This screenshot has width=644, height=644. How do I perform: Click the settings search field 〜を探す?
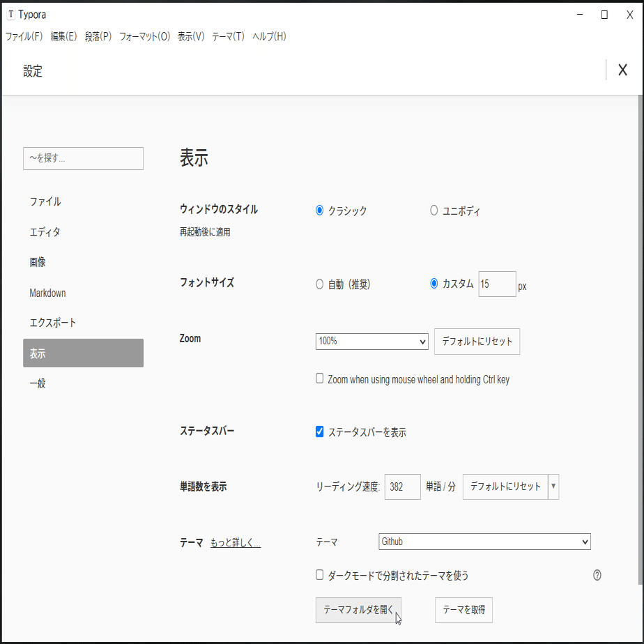click(x=83, y=158)
